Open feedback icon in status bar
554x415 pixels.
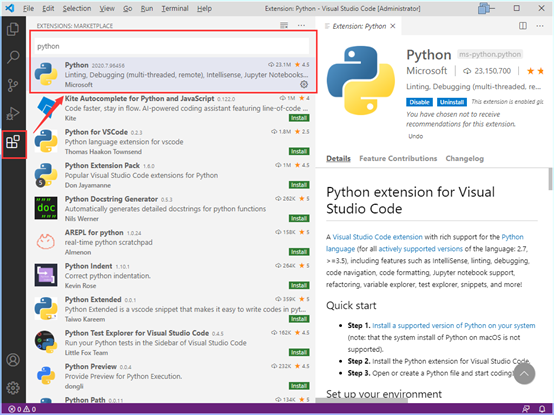526,409
